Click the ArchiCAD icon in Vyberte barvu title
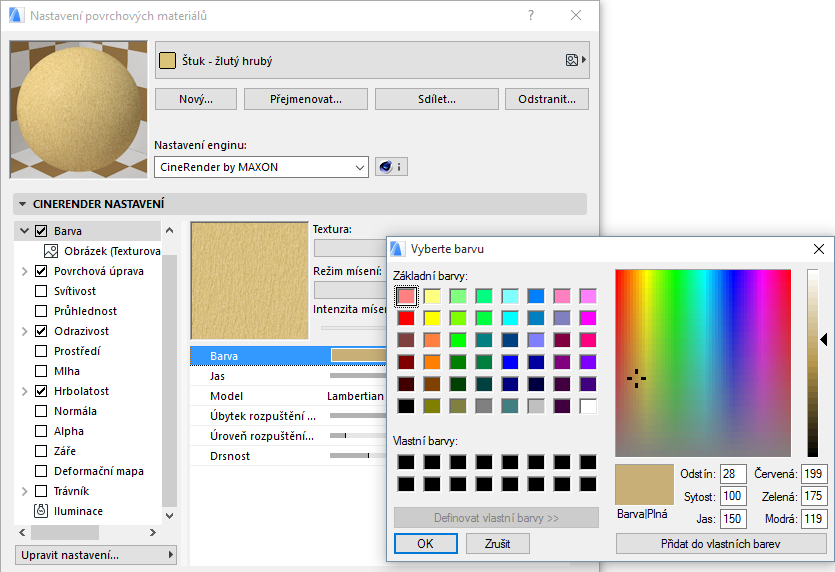 pyautogui.click(x=397, y=249)
